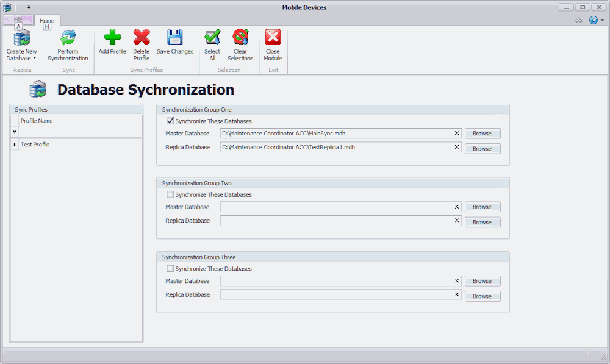The image size is (610, 364).
Task: Expand the Test Profile row indicator arrow
Action: click(x=15, y=145)
